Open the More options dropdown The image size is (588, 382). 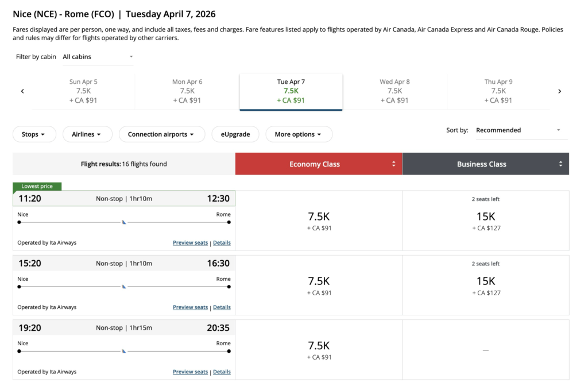[x=299, y=134]
